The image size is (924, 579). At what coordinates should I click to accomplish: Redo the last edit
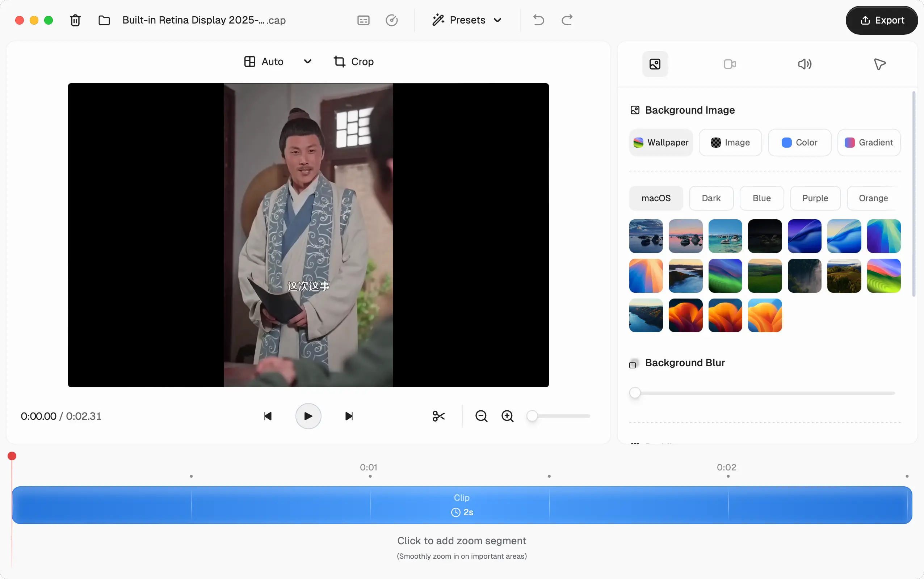[x=567, y=20]
